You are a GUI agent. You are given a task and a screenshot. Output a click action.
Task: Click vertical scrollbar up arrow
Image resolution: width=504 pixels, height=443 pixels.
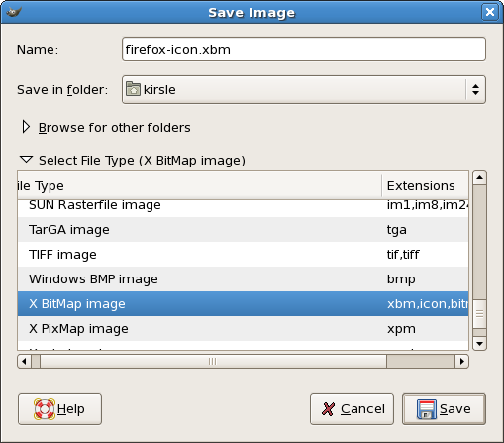pyautogui.click(x=479, y=178)
